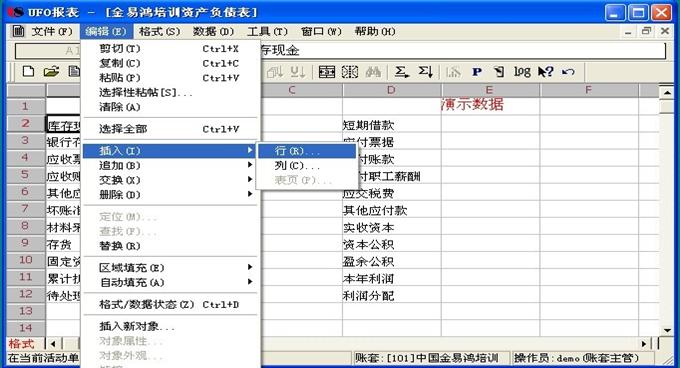Click the cell containing 实收资本
The width and height of the screenshot is (680, 368).
[x=392, y=228]
